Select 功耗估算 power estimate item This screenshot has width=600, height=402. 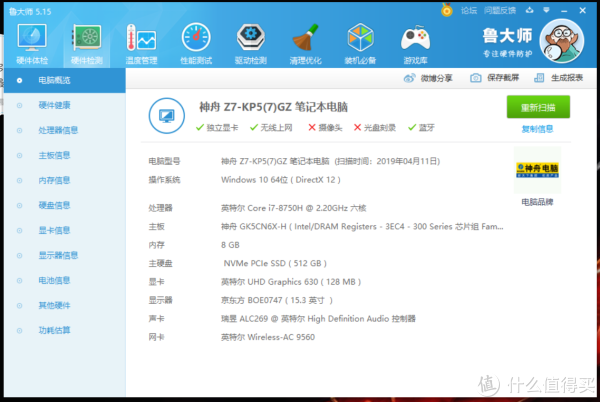click(54, 330)
